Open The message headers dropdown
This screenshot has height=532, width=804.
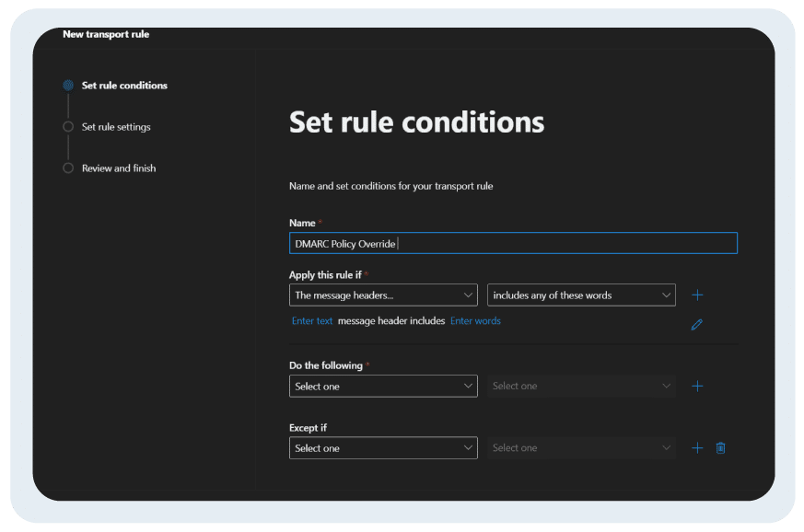pyautogui.click(x=383, y=295)
